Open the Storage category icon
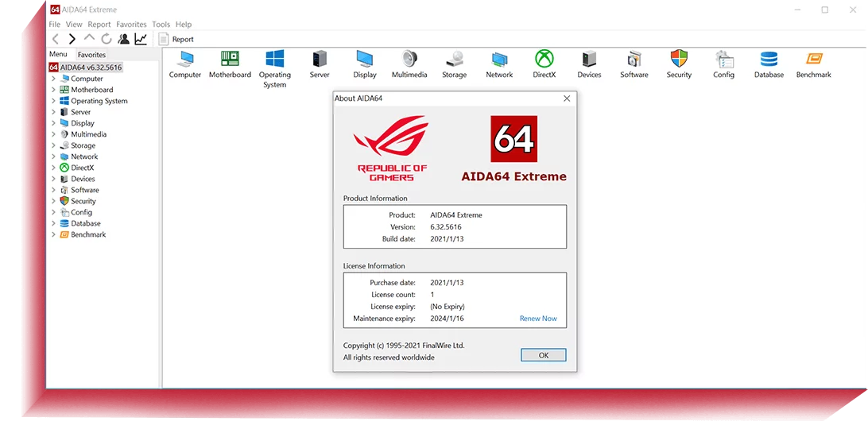 click(455, 59)
